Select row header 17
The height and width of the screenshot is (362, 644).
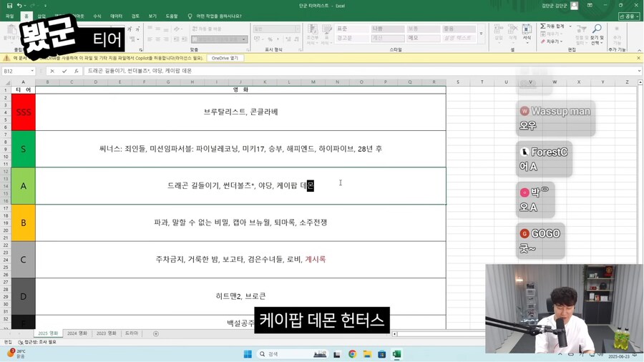(x=6, y=208)
